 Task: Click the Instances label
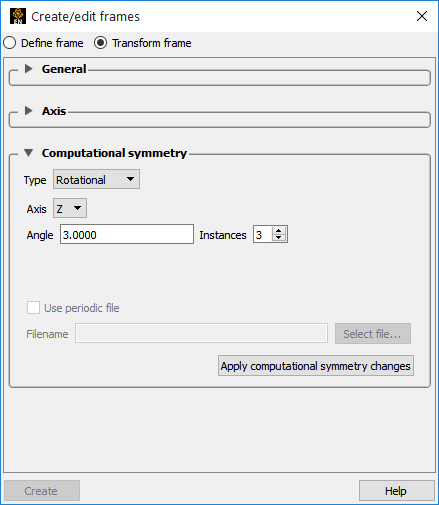click(x=223, y=235)
